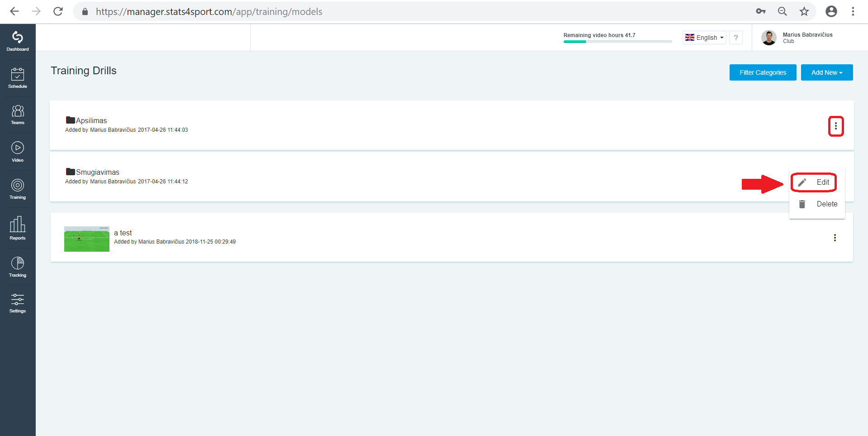Open the options menu for a test
The image size is (868, 436).
(x=835, y=238)
